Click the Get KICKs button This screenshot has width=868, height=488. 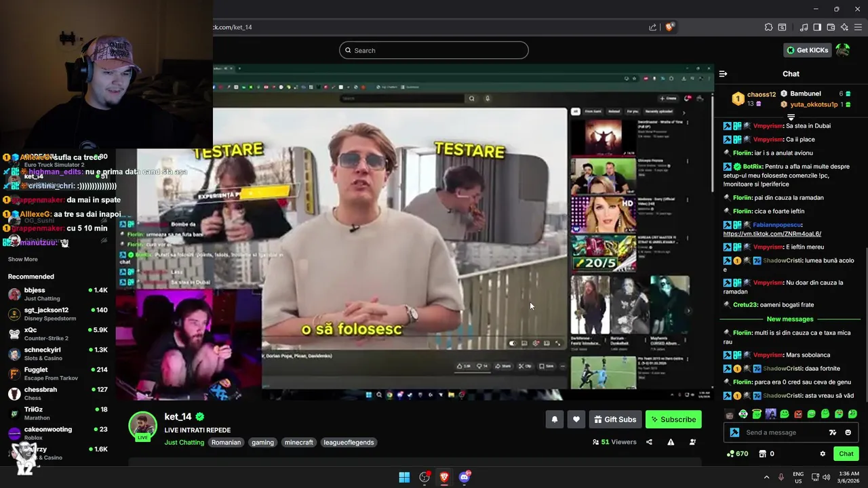(807, 50)
